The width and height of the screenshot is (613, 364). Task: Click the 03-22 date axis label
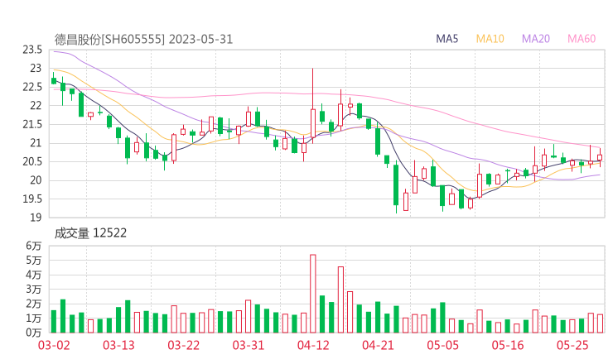point(183,345)
